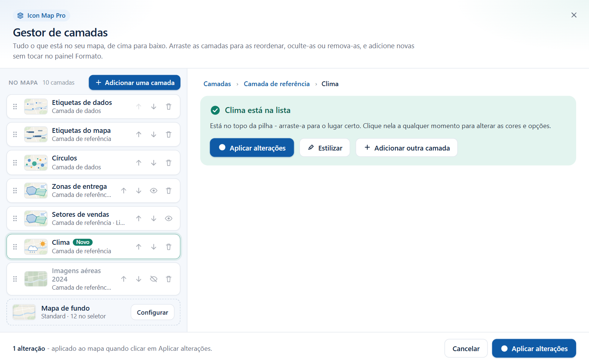Delete the Clima layer
Viewport: 589px width, 364px height.
[x=169, y=247]
